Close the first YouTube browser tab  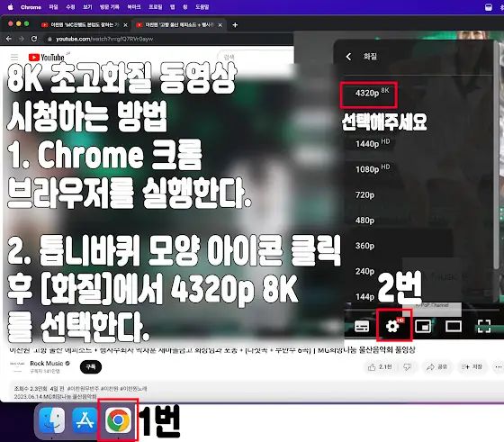coord(125,24)
